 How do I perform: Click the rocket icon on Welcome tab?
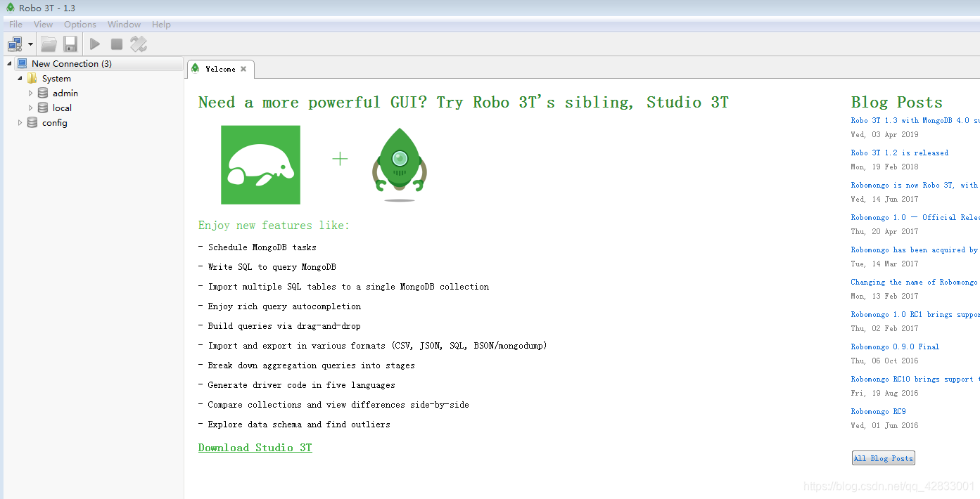coord(195,69)
